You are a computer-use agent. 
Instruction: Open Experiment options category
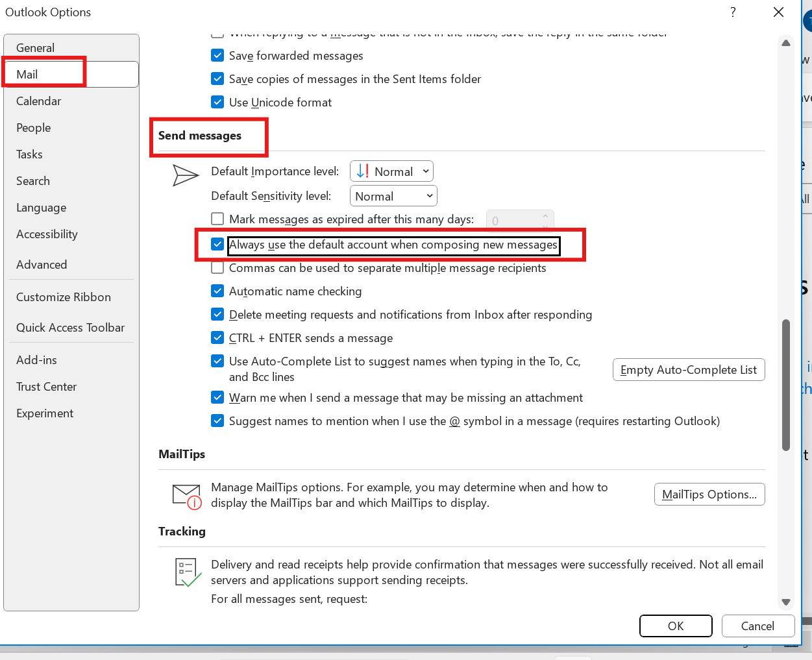click(x=71, y=413)
